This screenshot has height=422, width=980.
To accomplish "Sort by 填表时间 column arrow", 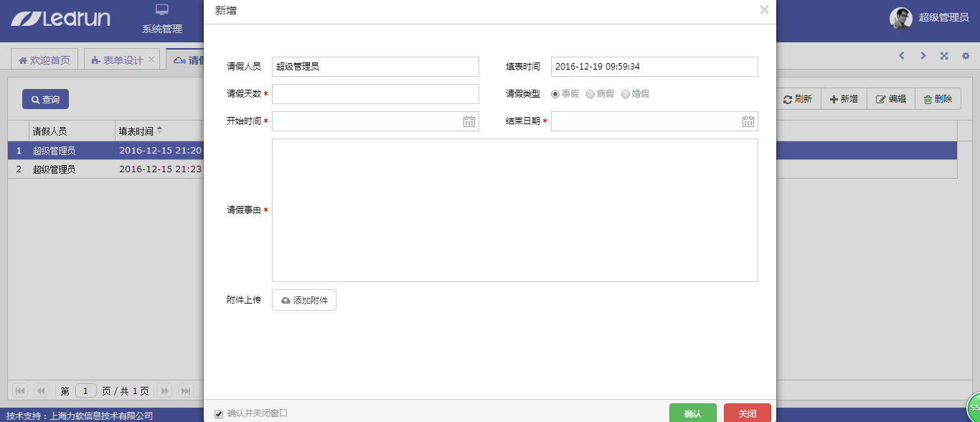I will tap(159, 130).
